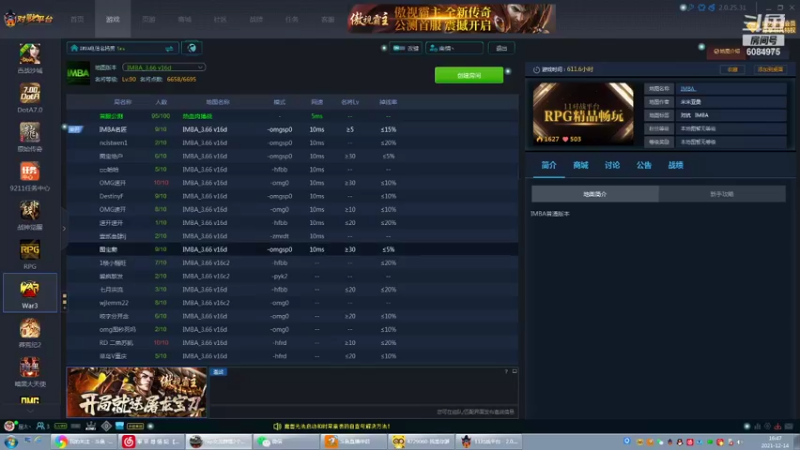The height and width of the screenshot is (450, 800).
Task: Click the 95/100 player count cell
Action: tap(161, 116)
